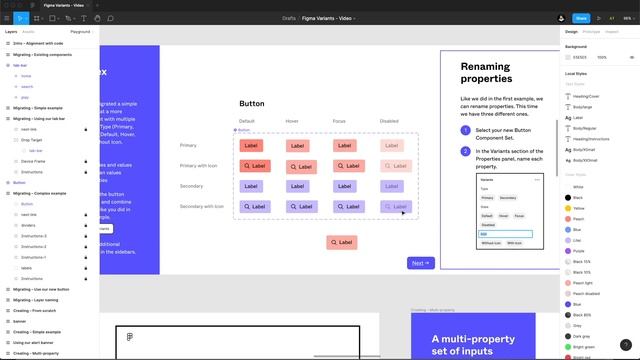Viewport: 640px width, 360px height.
Task: Click the Body/Regular text style icon
Action: [x=568, y=128]
